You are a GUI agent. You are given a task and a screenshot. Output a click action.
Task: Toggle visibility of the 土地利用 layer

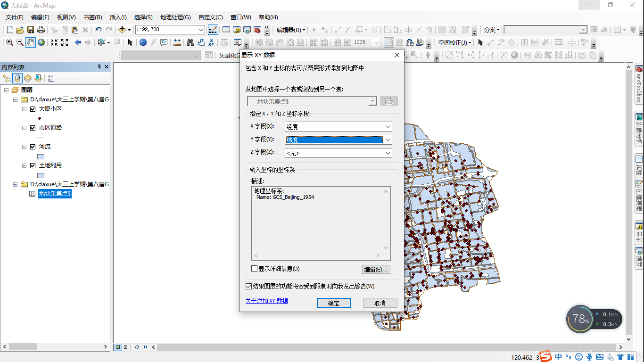[33, 165]
